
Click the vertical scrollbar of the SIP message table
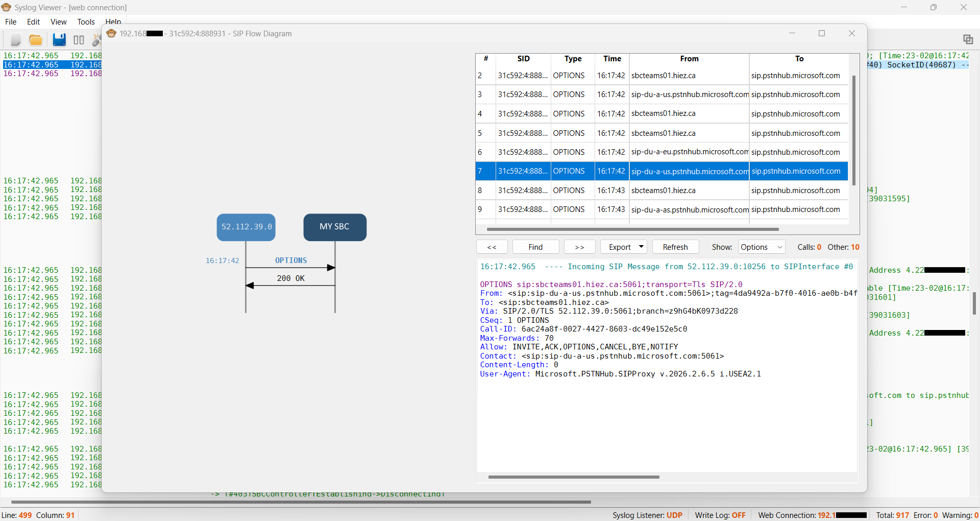[x=853, y=130]
